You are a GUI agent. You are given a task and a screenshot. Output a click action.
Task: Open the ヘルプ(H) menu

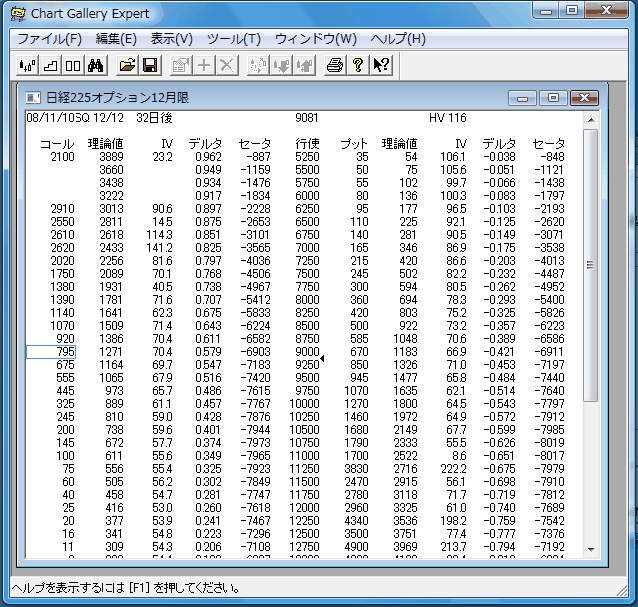click(x=397, y=39)
